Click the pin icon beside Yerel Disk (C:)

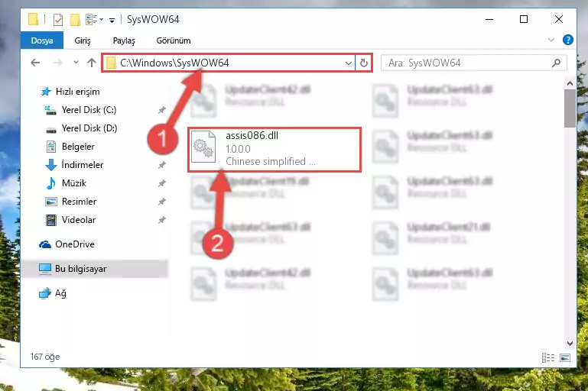tap(161, 110)
